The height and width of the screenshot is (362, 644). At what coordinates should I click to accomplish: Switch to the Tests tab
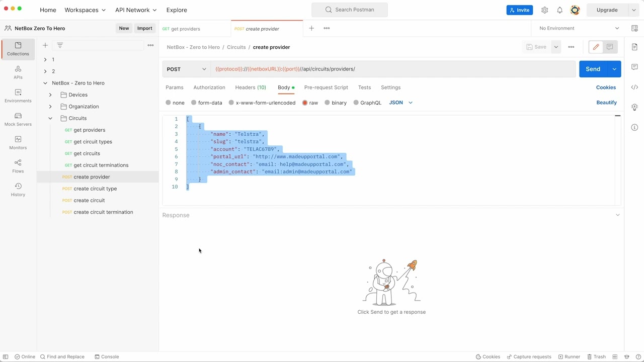tap(364, 87)
